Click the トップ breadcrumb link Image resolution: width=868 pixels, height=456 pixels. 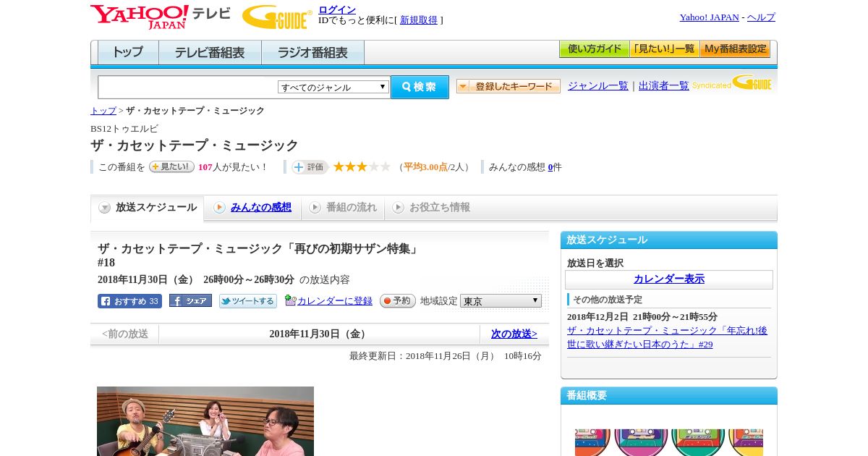(103, 111)
